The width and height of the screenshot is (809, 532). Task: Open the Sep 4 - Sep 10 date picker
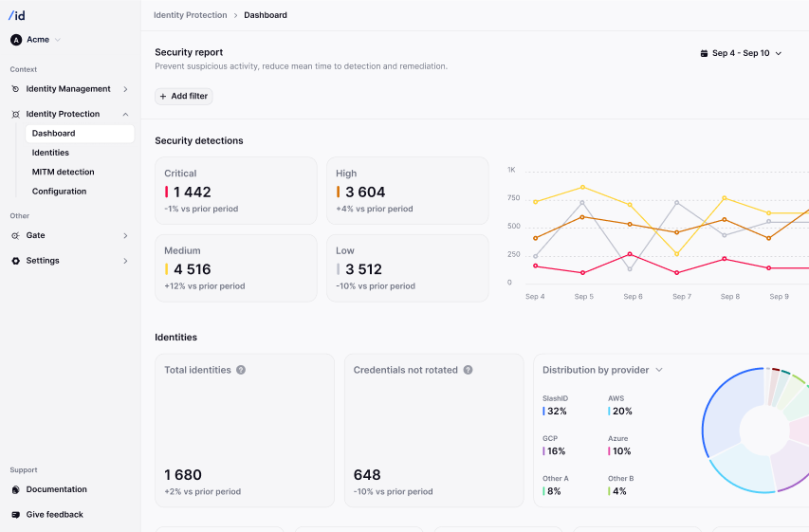pyautogui.click(x=741, y=53)
